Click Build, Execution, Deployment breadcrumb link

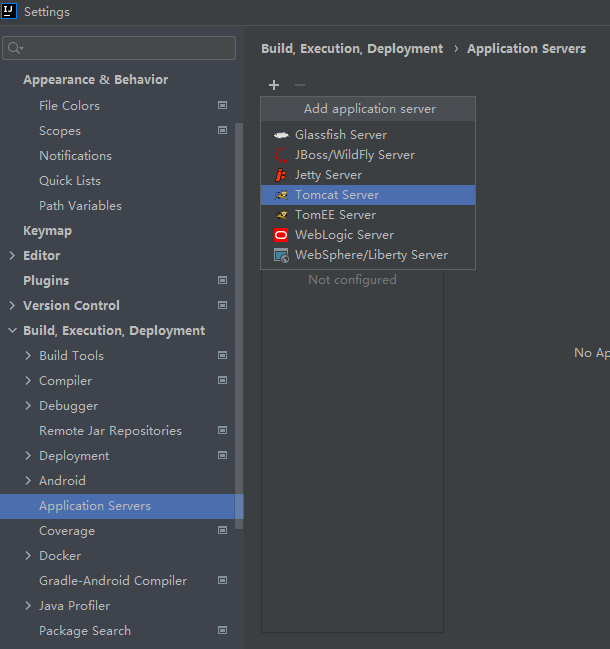(x=352, y=48)
